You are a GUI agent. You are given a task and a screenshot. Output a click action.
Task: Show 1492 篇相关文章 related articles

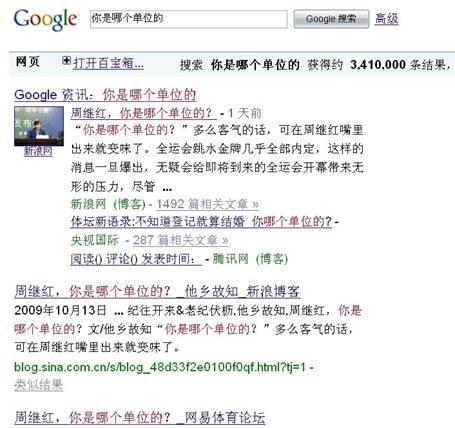pos(207,204)
